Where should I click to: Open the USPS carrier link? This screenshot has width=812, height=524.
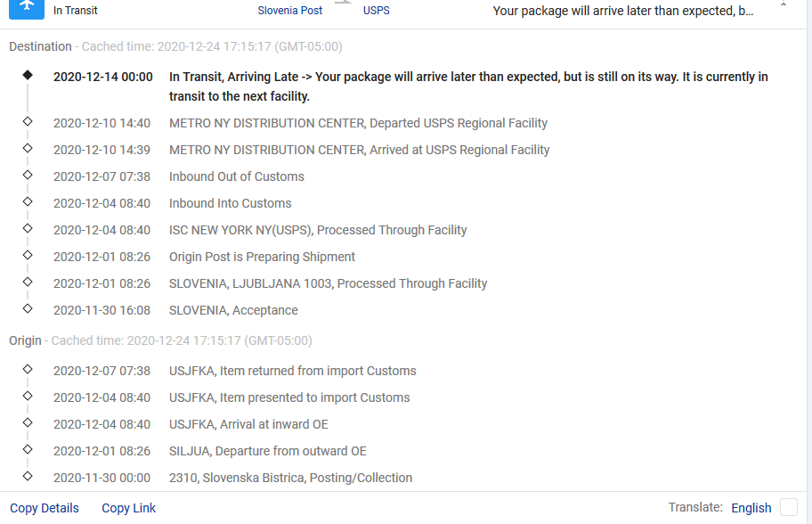pyautogui.click(x=377, y=11)
